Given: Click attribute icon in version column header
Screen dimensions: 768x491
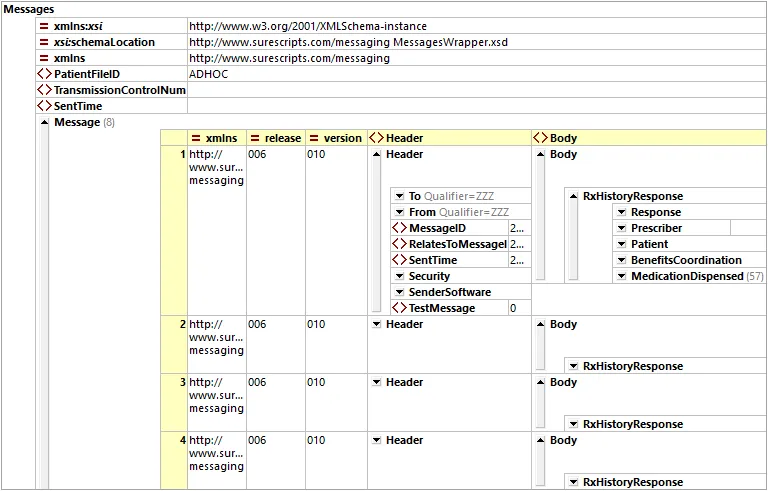Looking at the screenshot, I should coord(314,138).
